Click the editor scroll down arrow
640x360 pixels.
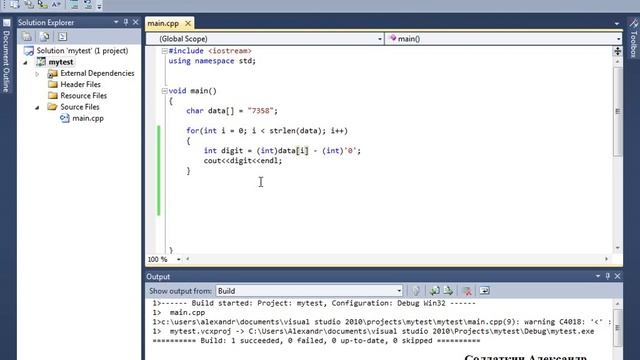(618, 248)
